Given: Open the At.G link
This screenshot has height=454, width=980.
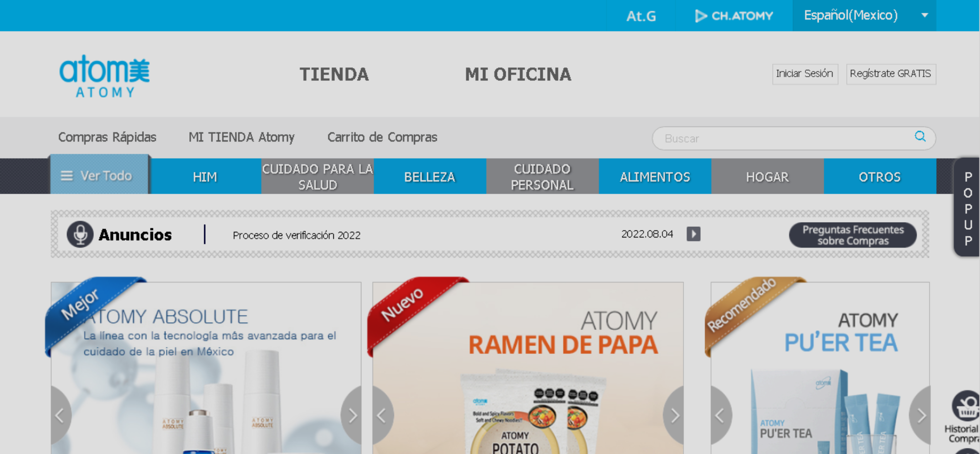Looking at the screenshot, I should coord(641,16).
